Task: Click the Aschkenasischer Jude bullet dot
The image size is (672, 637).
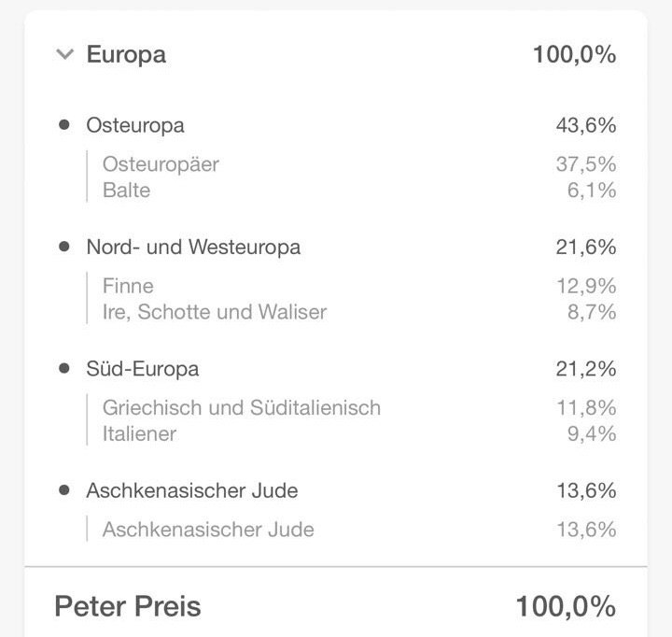Action: (63, 489)
